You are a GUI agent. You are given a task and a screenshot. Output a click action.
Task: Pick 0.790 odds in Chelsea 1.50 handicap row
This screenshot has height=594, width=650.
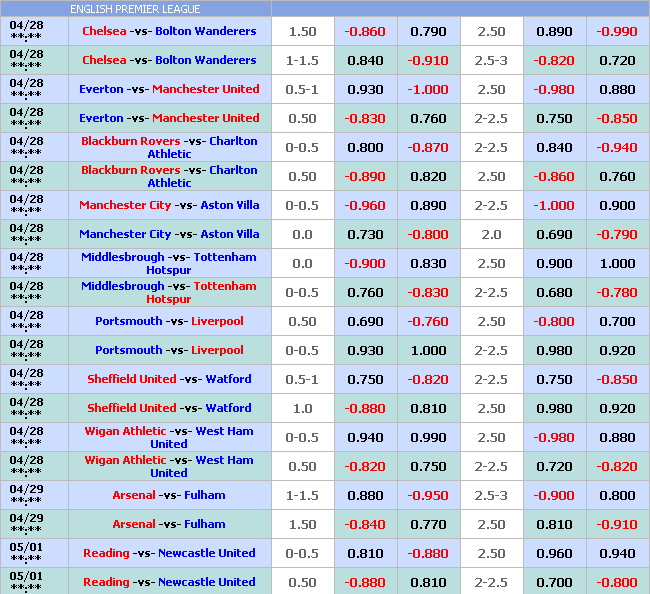pos(428,32)
